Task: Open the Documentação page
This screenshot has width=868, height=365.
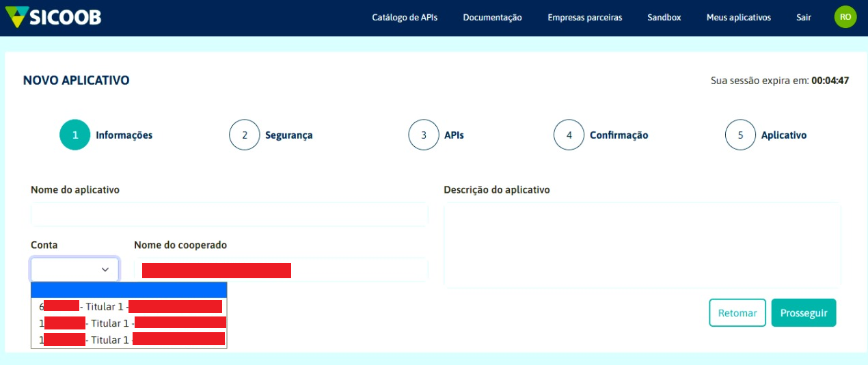Action: click(492, 18)
